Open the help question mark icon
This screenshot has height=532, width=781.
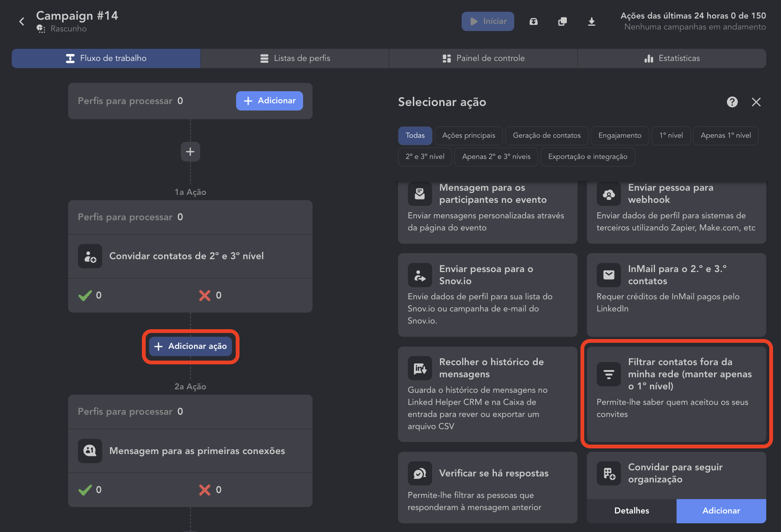point(732,102)
